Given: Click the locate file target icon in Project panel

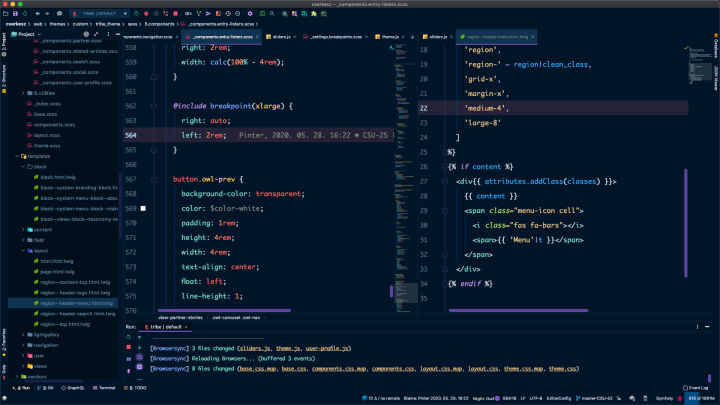Looking at the screenshot, I should coord(86,34).
